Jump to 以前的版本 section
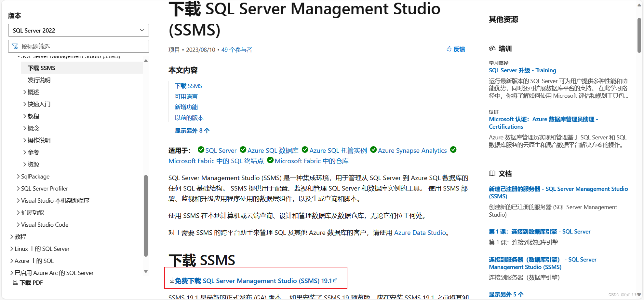The image size is (644, 300). click(x=189, y=118)
